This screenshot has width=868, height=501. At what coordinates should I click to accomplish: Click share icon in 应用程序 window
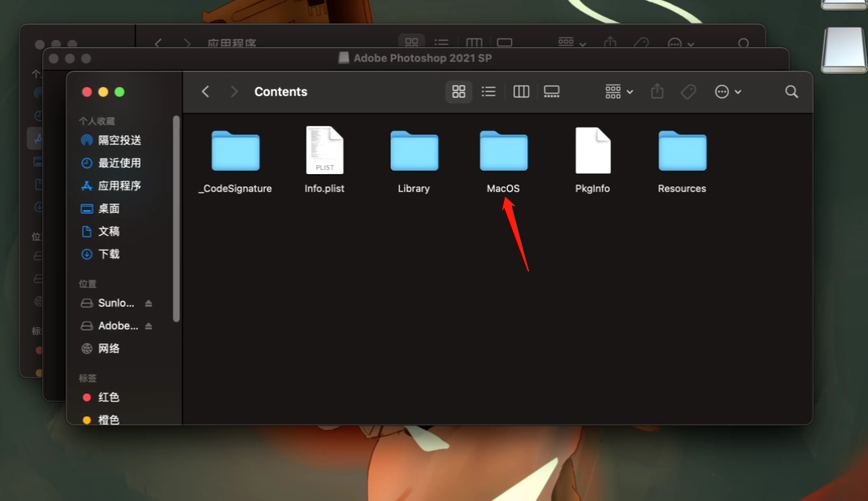(610, 42)
